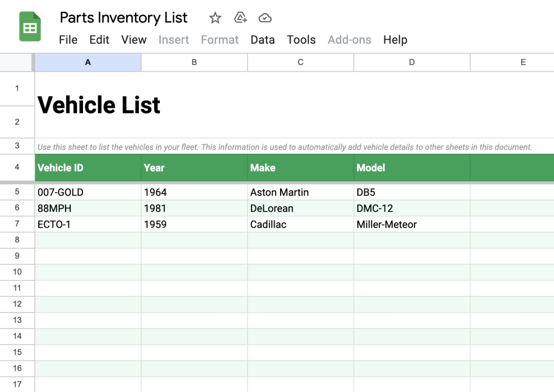Select the 1964 cell

195,192
